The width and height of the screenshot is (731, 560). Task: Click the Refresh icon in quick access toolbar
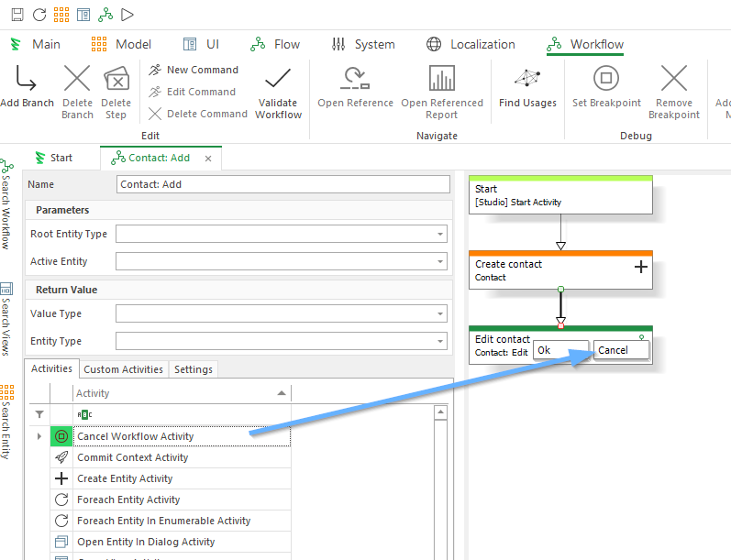[39, 15]
